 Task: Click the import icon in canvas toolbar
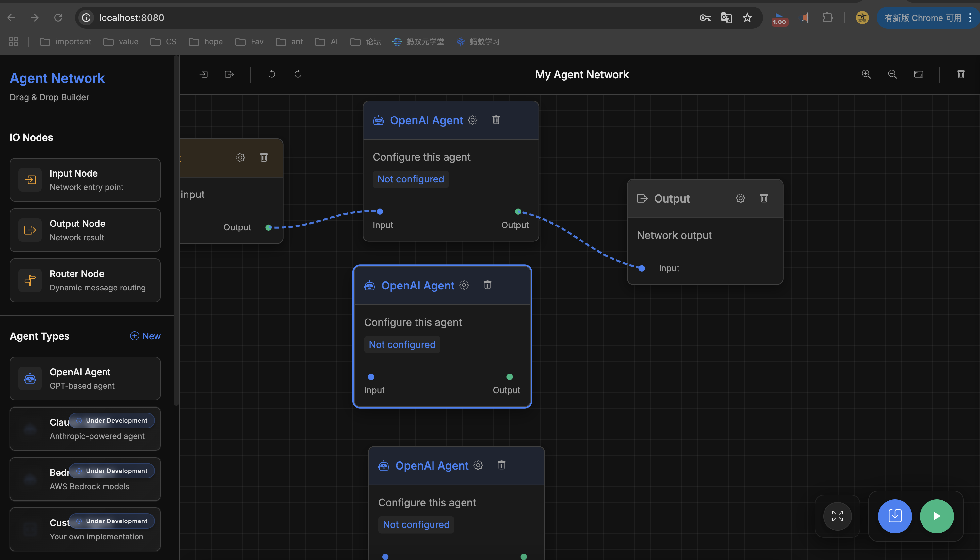204,74
